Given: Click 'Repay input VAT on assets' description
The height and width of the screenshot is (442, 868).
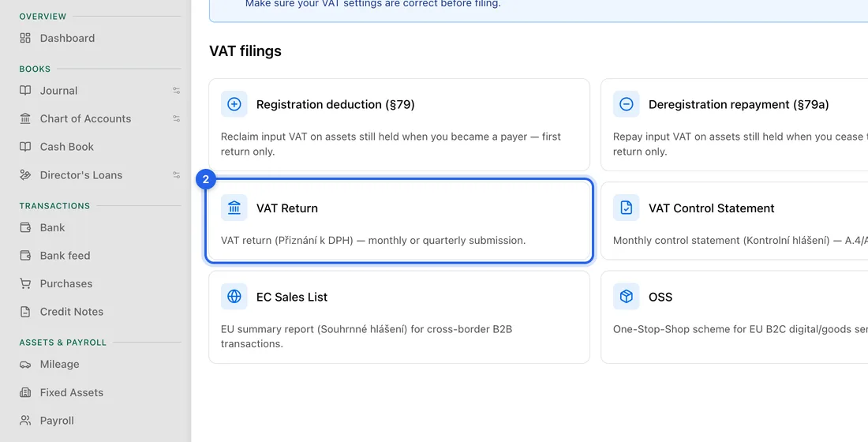Looking at the screenshot, I should click(x=740, y=144).
